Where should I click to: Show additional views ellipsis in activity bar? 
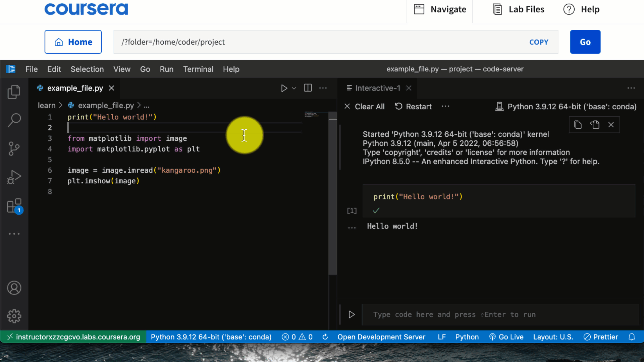click(x=14, y=234)
